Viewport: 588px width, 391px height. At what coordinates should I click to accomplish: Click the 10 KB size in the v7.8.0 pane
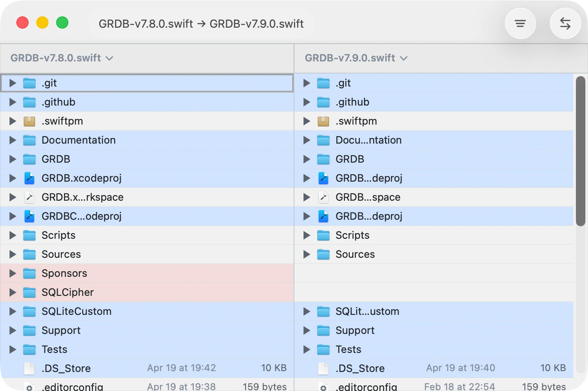pos(274,368)
